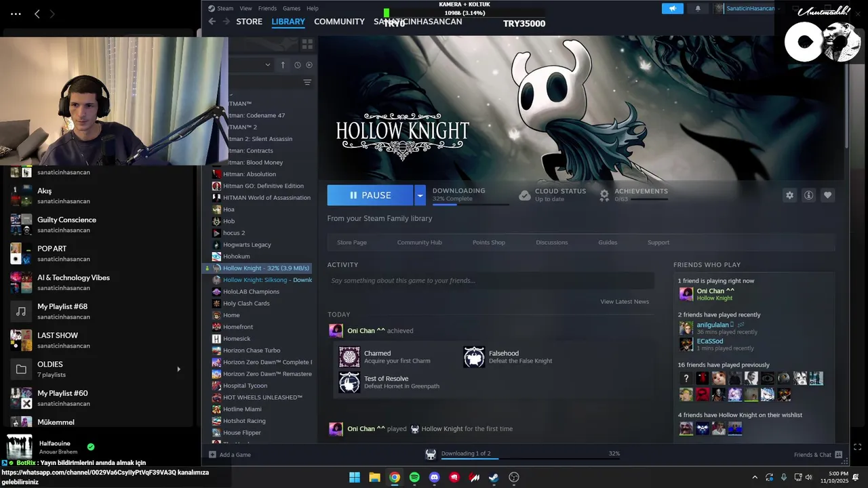Open View Latest News link
Viewport: 868px width, 488px height.
(x=625, y=302)
